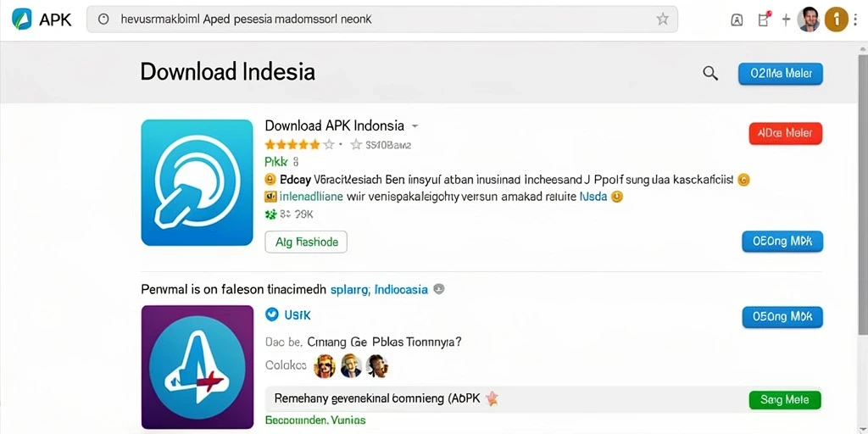Click the site info icon in address bar
The image size is (868, 434).
pos(103,19)
